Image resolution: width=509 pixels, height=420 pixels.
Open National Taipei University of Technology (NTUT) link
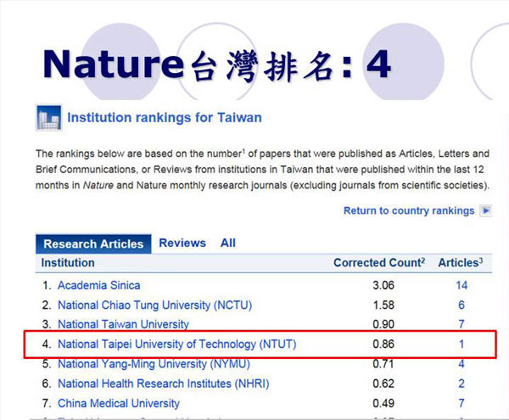177,344
